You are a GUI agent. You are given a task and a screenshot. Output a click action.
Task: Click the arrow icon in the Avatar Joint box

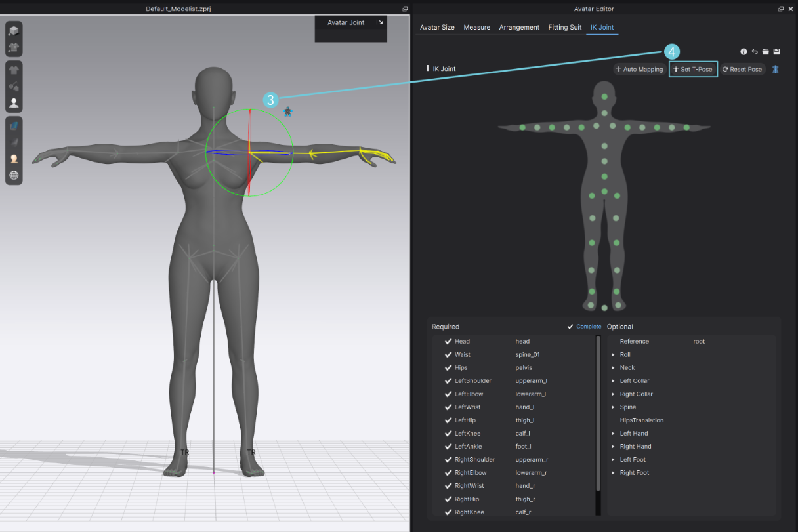click(380, 22)
